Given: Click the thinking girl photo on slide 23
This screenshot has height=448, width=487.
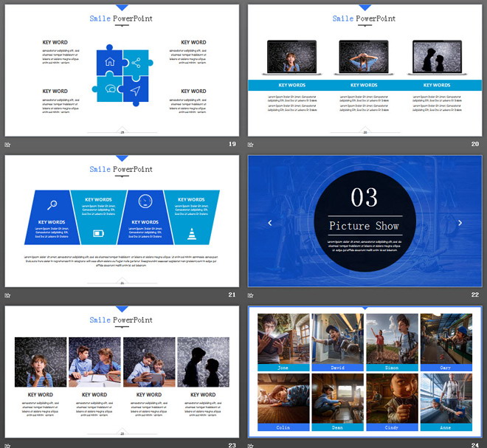Looking at the screenshot, I should [x=41, y=362].
